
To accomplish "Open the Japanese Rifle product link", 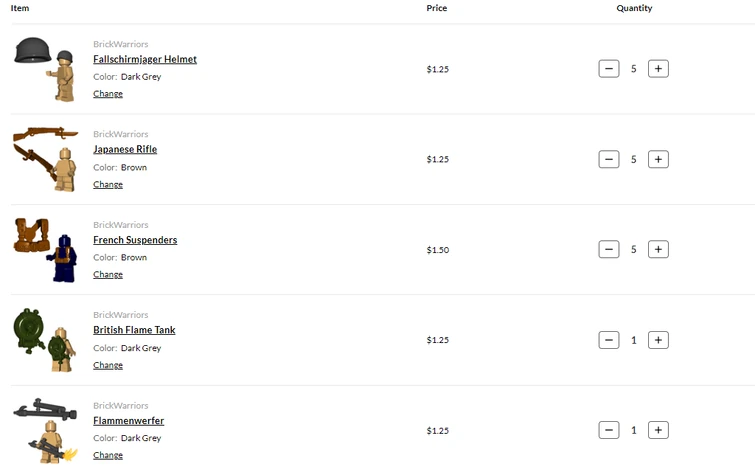I will point(125,149).
